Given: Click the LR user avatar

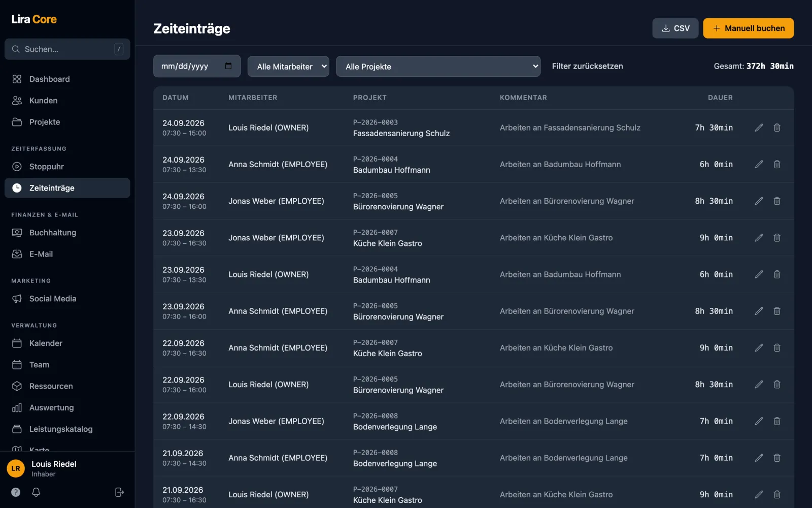Looking at the screenshot, I should click(16, 468).
